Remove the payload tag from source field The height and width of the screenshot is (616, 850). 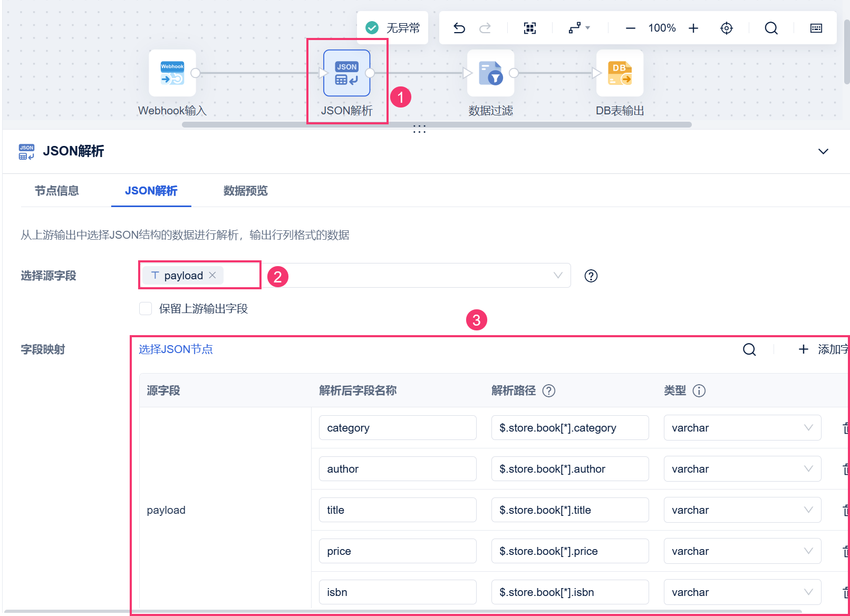(x=213, y=275)
